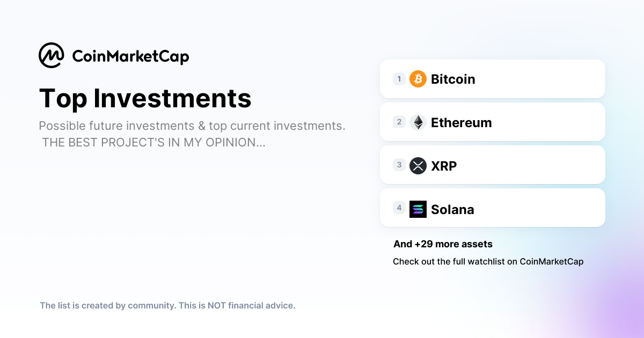Viewport: 644px width, 338px height.
Task: Click the Ethereum diamond icon
Action: [418, 122]
